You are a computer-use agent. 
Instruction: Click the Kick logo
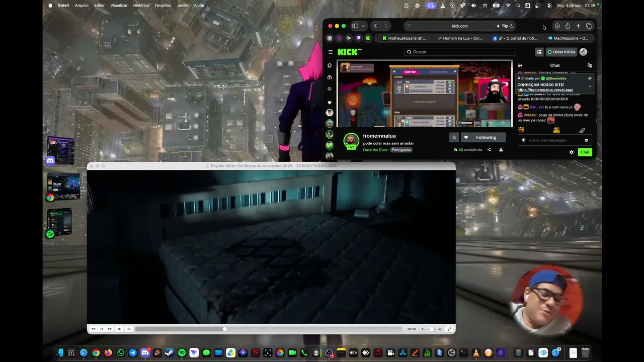[349, 52]
